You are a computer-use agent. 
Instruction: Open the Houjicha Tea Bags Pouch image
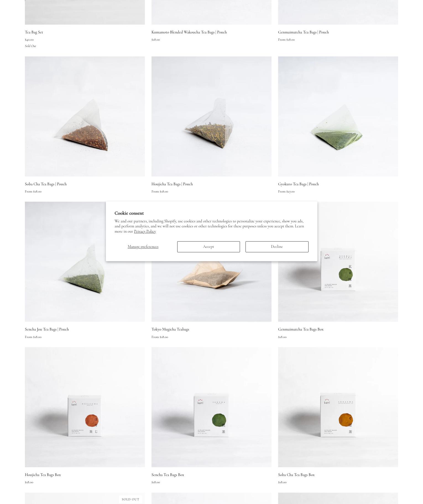pyautogui.click(x=211, y=116)
